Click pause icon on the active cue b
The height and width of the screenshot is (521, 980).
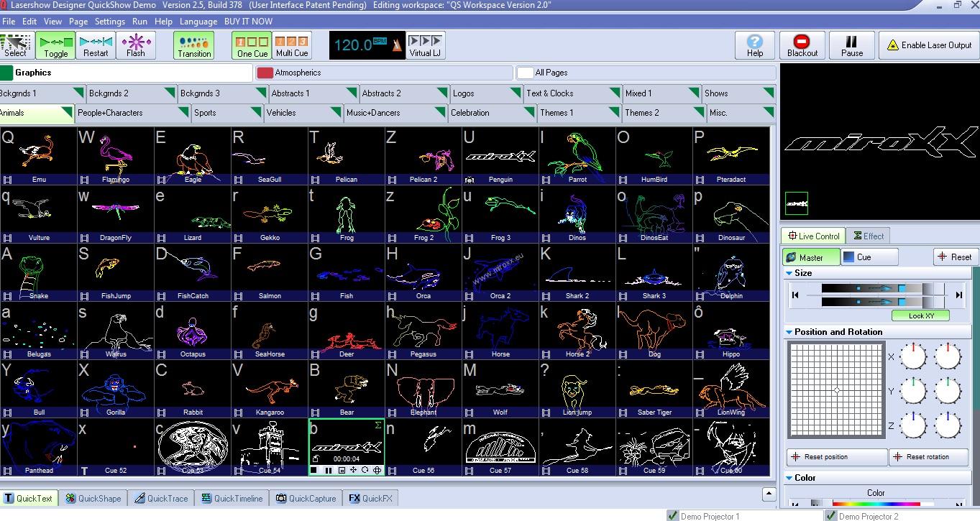(x=329, y=471)
